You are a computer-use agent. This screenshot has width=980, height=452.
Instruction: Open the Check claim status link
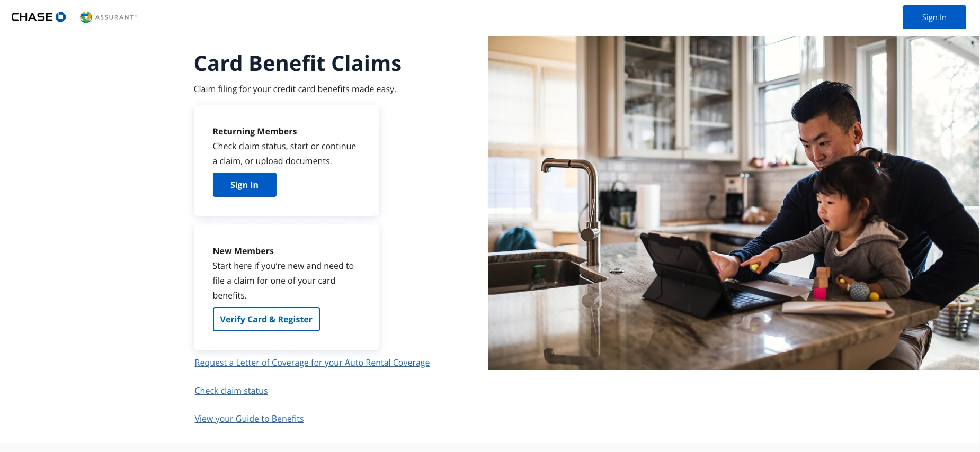tap(231, 391)
